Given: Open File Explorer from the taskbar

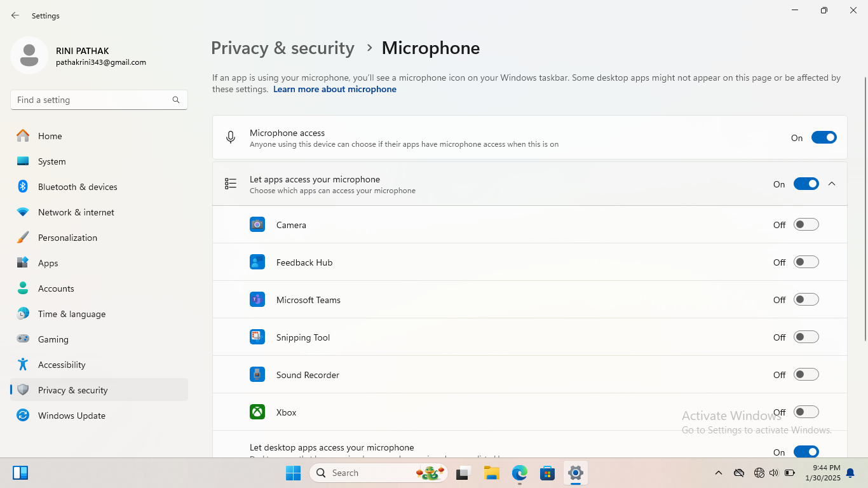Looking at the screenshot, I should (x=491, y=473).
